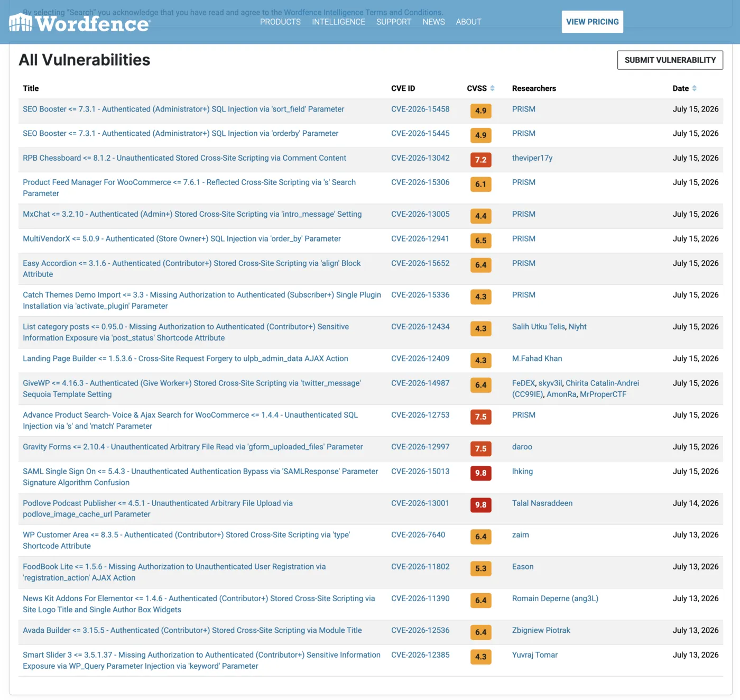Open the INTELLIGENCE menu
This screenshot has height=700, width=740.
338,22
